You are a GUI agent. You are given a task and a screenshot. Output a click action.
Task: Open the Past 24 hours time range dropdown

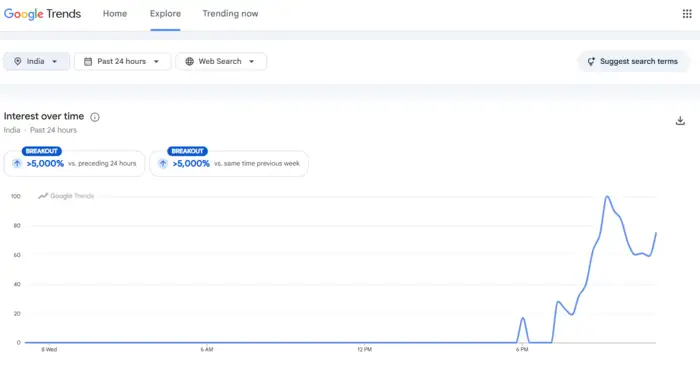(x=122, y=62)
